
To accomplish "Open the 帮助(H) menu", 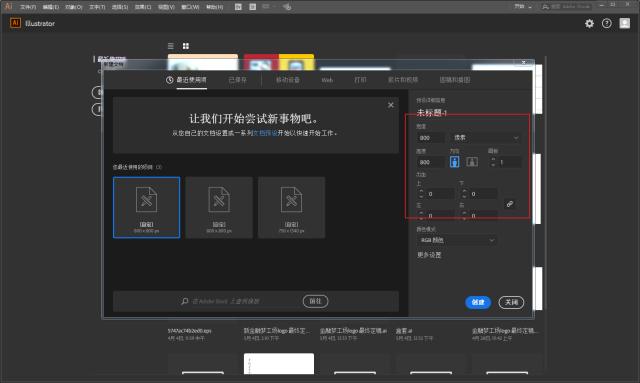I will pyautogui.click(x=214, y=7).
